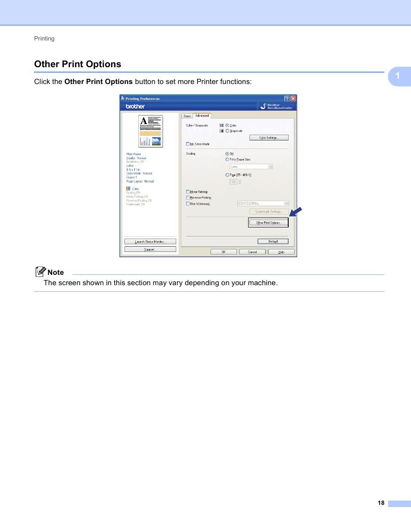Click the Color icon in summary panel
This screenshot has height=532, width=411.
click(128, 189)
